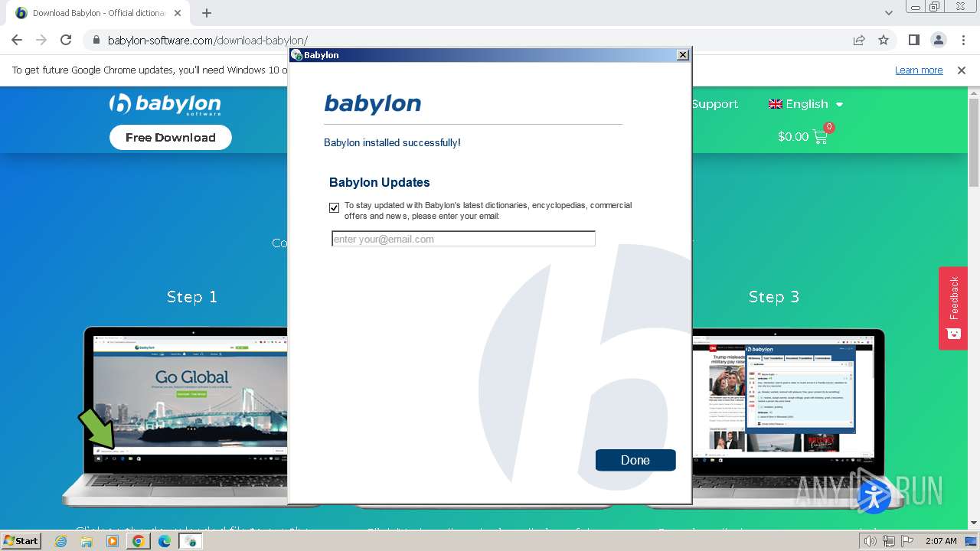
Task: Click Learn more link in update bar
Action: click(x=919, y=70)
